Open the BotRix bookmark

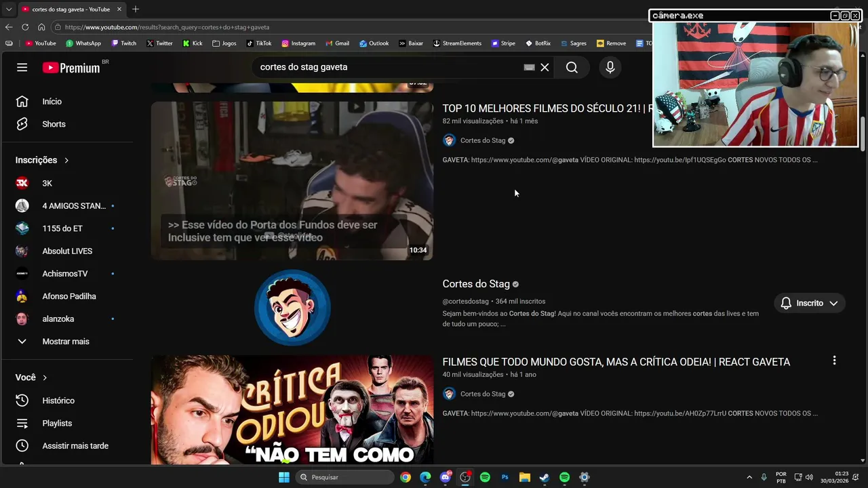point(538,43)
